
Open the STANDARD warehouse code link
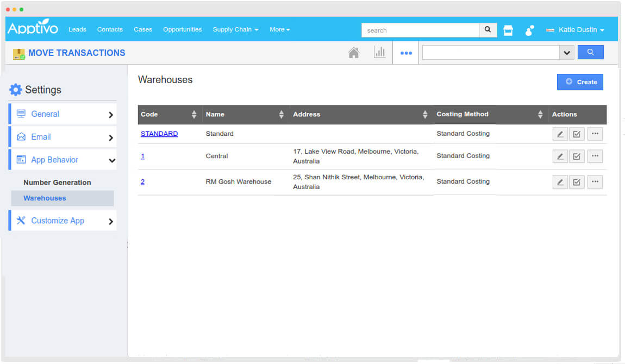coord(159,134)
